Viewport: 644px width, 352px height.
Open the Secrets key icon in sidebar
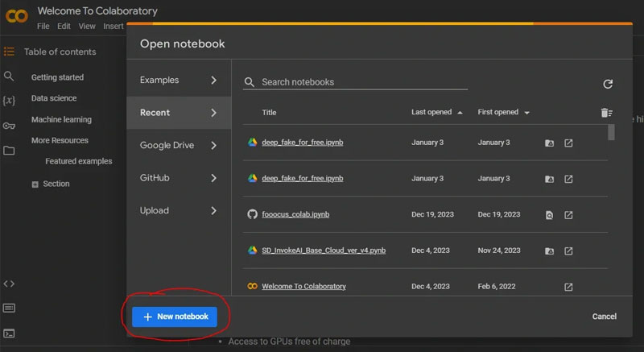(9, 126)
